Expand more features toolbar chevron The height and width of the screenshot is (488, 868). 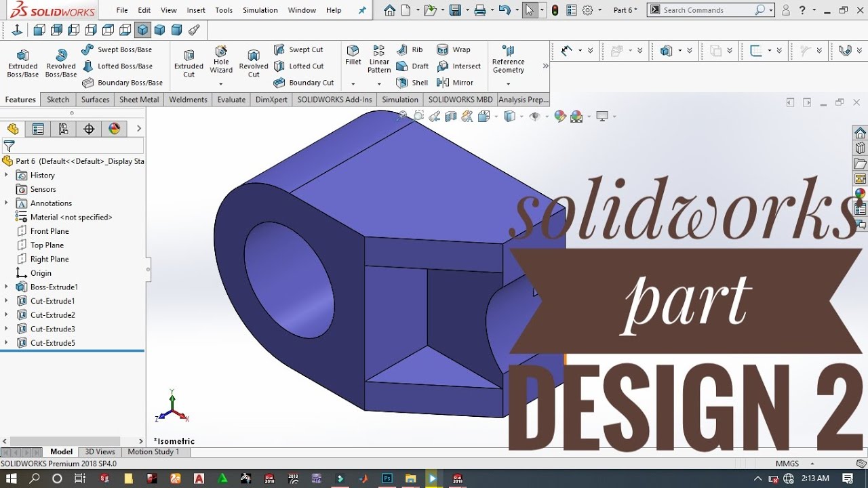click(545, 66)
